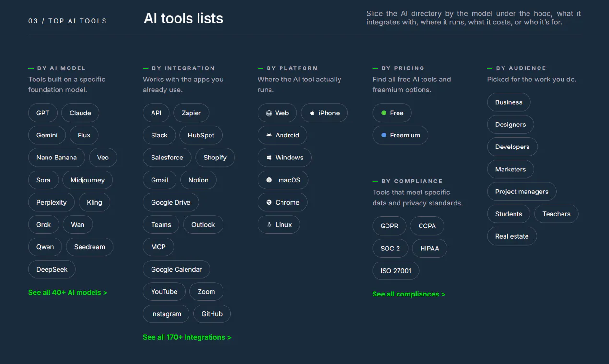Image resolution: width=609 pixels, height=364 pixels.
Task: Choose the Students audience tag
Action: [509, 214]
